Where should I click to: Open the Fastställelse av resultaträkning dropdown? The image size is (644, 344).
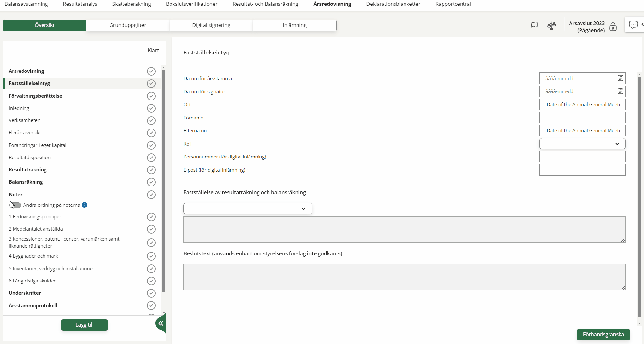[x=248, y=209]
